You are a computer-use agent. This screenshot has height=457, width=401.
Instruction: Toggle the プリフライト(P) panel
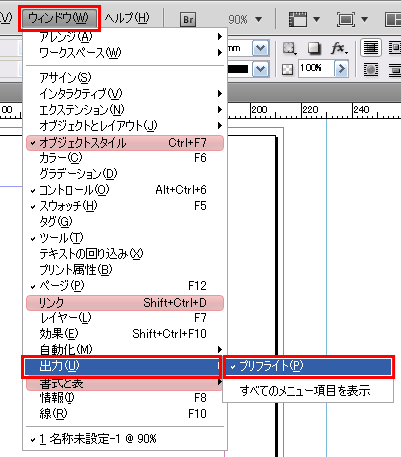tap(308, 367)
